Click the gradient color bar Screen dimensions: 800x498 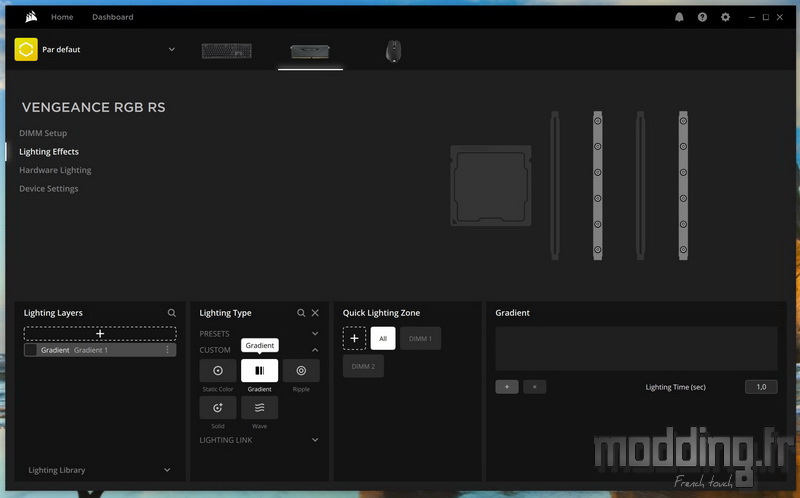[x=636, y=348]
